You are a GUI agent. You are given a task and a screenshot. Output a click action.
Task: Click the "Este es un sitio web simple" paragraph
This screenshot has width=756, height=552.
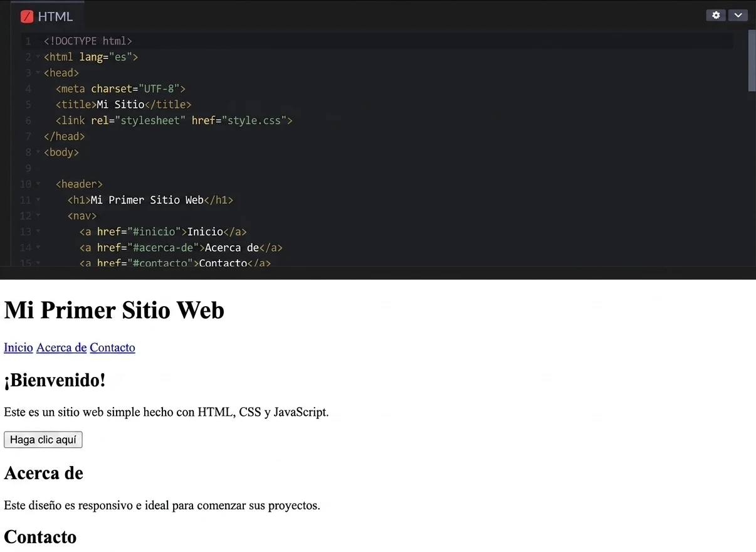click(x=166, y=412)
